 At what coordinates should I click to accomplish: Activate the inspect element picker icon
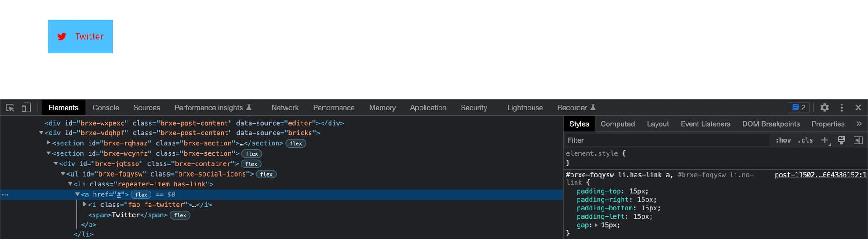pos(10,108)
